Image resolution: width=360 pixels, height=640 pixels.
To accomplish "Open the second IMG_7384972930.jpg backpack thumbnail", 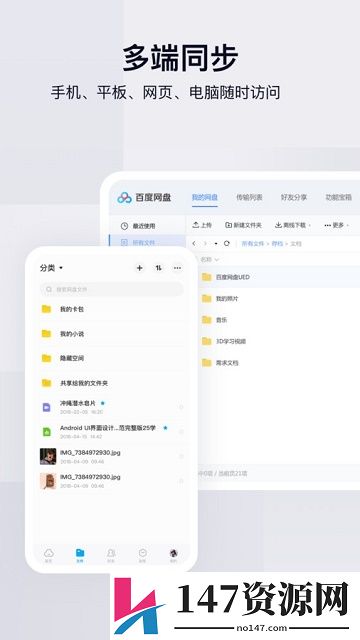I will point(48,481).
